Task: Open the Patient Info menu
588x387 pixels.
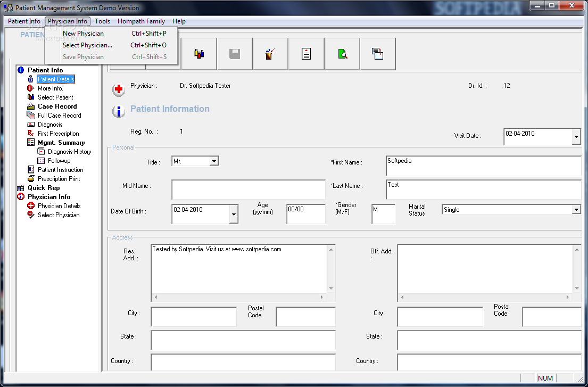Action: (x=24, y=21)
